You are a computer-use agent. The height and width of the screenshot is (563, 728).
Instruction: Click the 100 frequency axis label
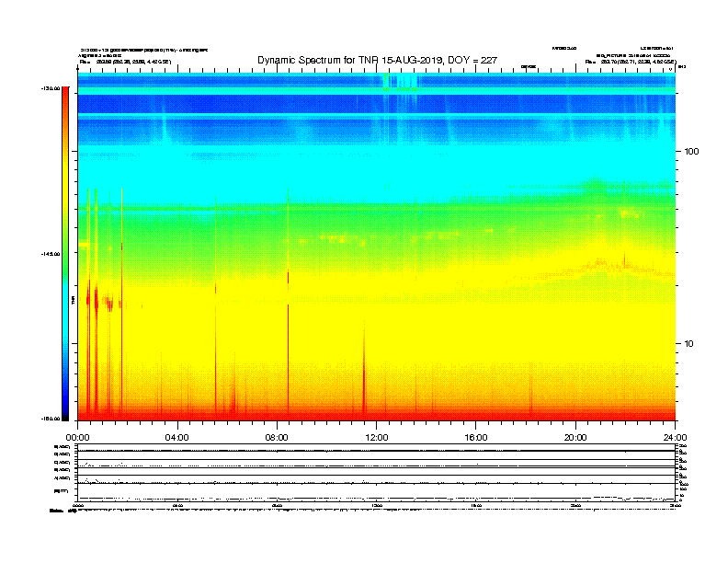[x=691, y=152]
